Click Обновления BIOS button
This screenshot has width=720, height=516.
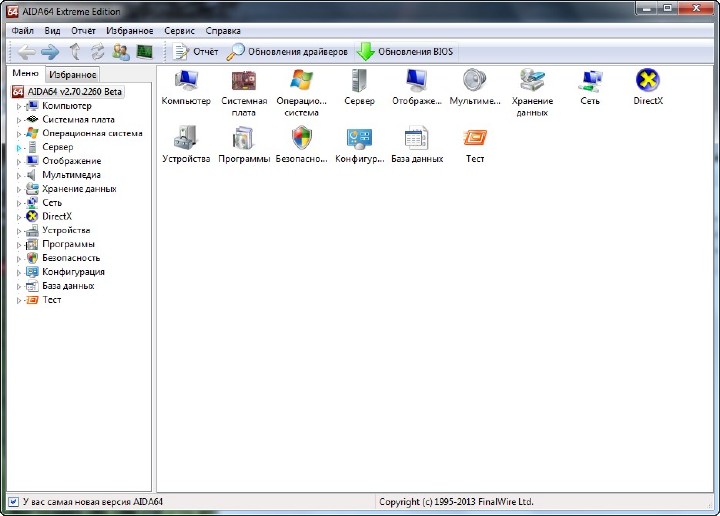coord(405,51)
